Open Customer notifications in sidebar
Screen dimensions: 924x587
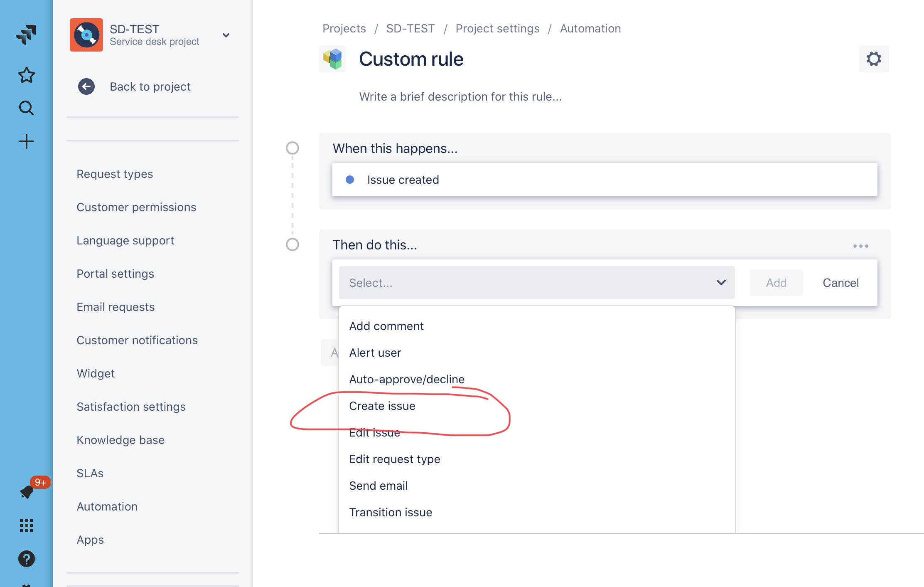click(x=137, y=340)
